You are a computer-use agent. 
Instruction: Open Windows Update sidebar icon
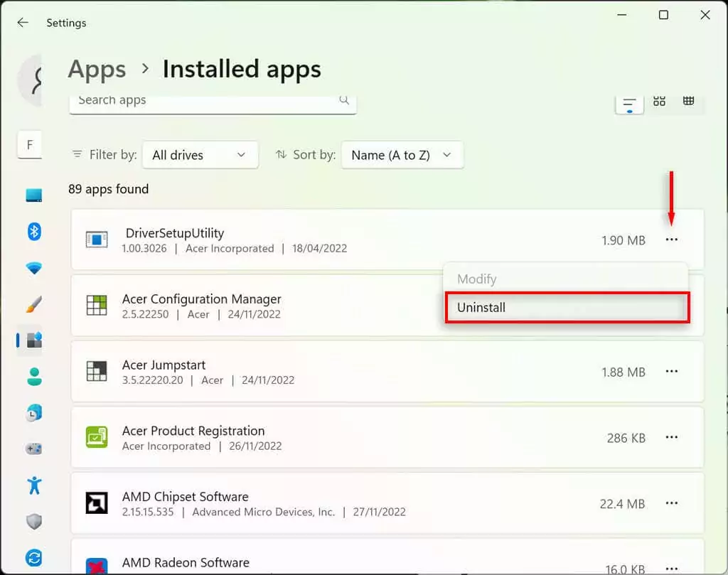point(34,558)
